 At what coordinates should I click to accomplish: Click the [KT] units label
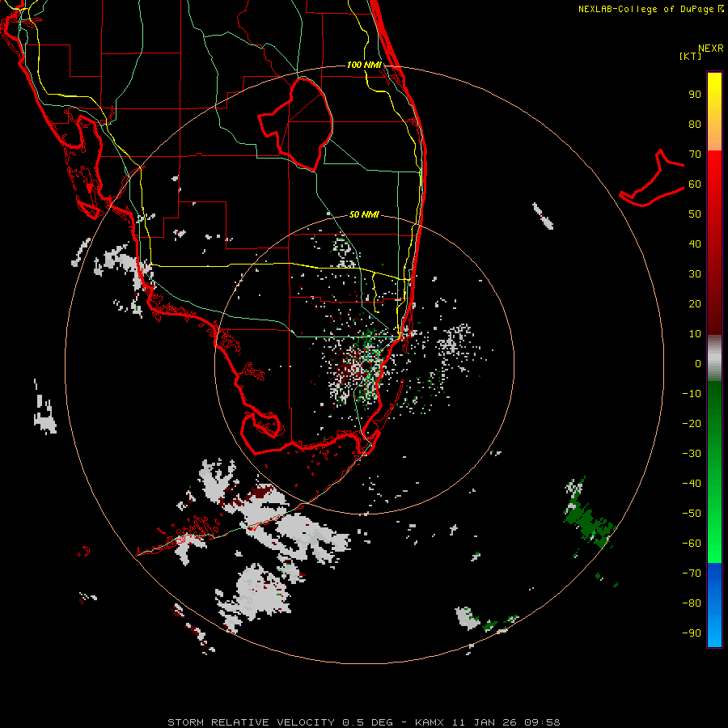tap(691, 56)
